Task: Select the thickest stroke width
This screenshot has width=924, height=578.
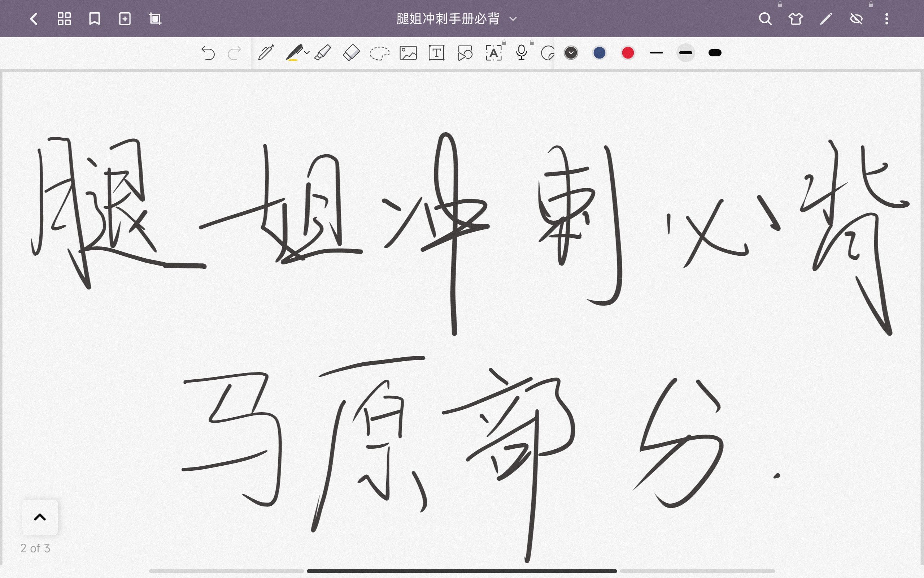Action: tap(715, 53)
